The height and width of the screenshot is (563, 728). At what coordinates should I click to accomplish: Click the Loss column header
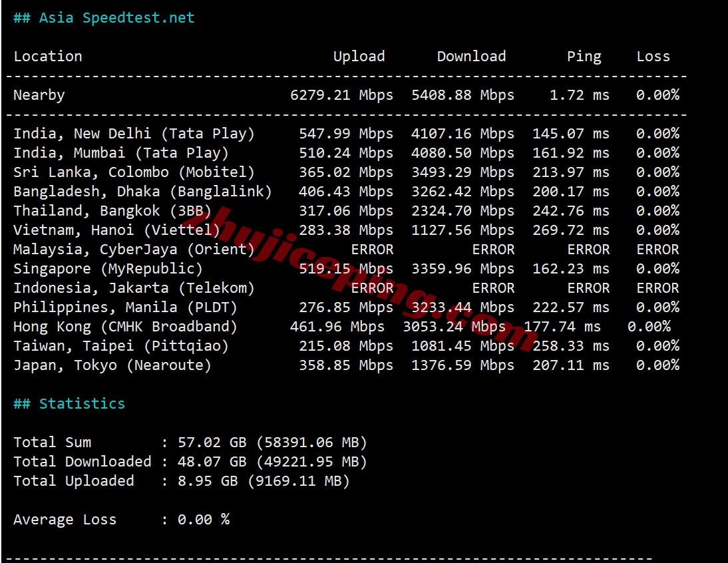653,57
